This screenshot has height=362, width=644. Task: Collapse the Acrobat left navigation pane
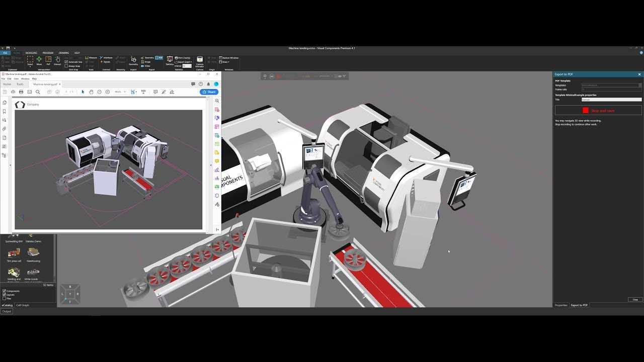coord(11,164)
